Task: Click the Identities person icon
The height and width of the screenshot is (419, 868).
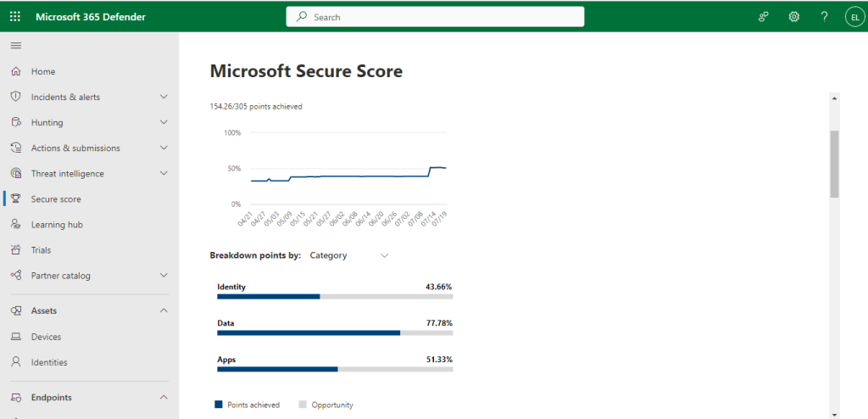Action: click(16, 362)
